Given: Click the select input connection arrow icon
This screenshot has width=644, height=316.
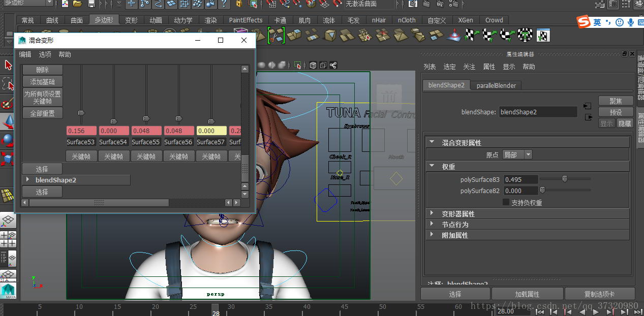Looking at the screenshot, I should click(588, 106).
